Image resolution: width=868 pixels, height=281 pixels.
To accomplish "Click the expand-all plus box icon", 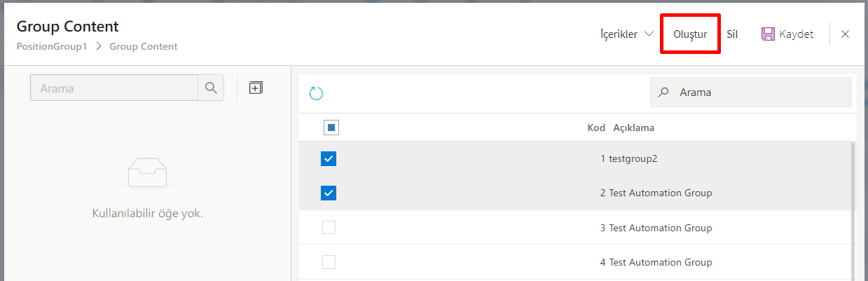I will (x=256, y=88).
